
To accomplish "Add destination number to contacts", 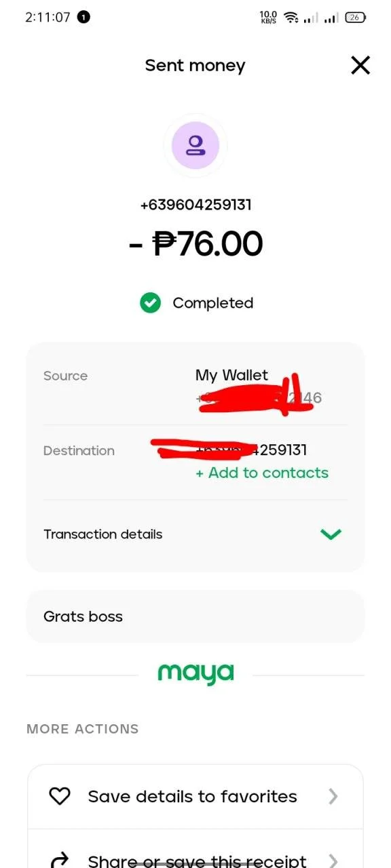I will point(262,473).
